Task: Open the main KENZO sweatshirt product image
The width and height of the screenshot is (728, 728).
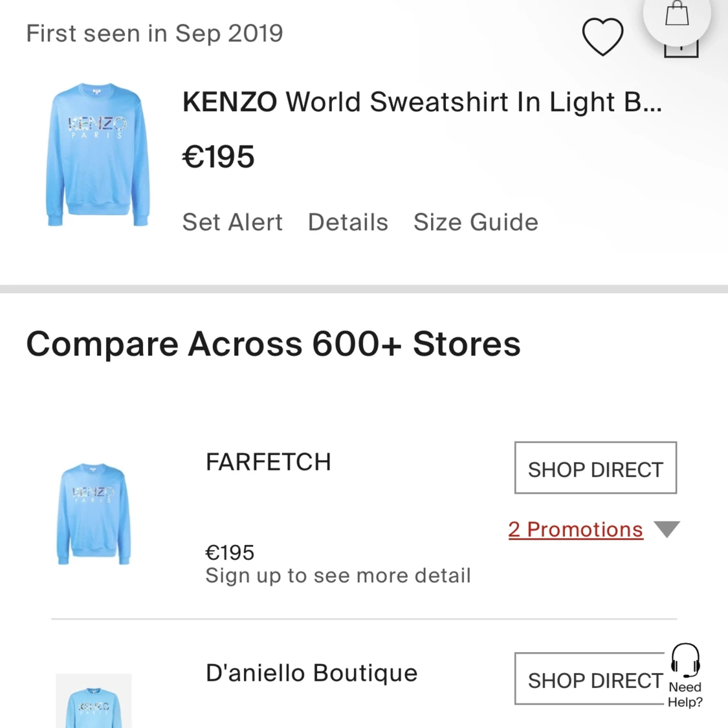Action: click(98, 154)
